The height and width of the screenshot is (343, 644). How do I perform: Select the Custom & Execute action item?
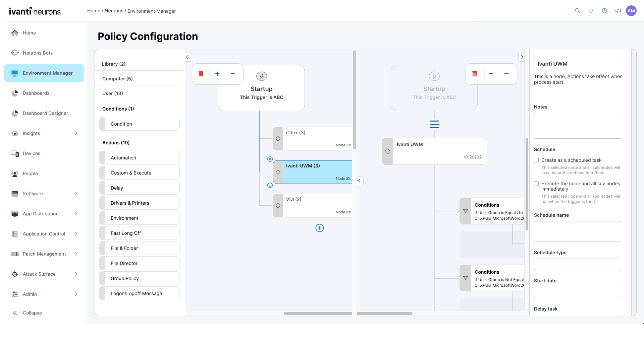tap(140, 173)
